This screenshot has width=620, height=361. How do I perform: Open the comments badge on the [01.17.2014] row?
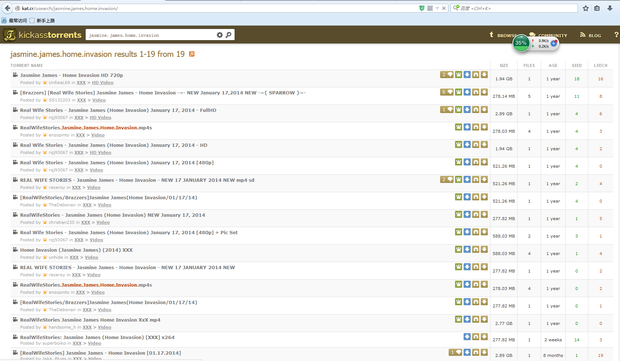(x=455, y=352)
